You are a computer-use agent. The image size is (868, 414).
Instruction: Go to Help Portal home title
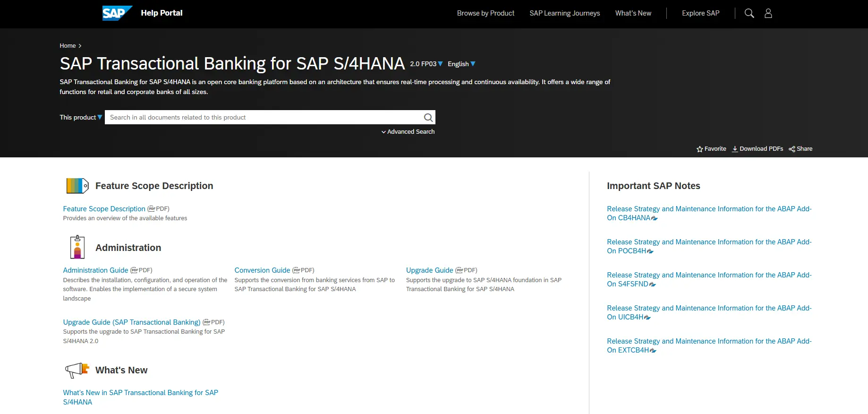click(x=162, y=13)
